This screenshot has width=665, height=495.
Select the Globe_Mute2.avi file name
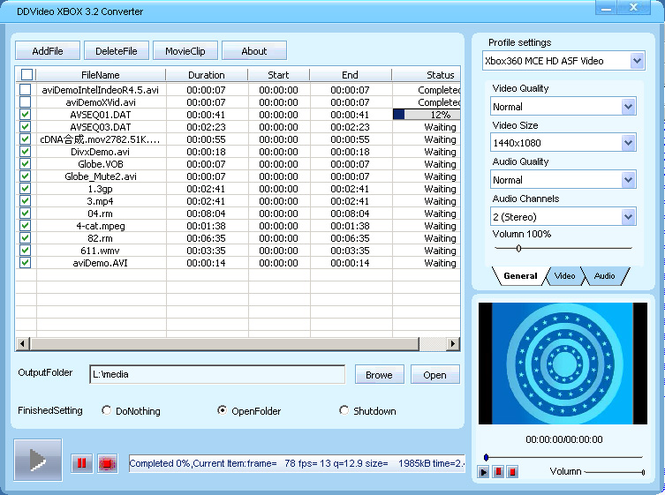101,176
